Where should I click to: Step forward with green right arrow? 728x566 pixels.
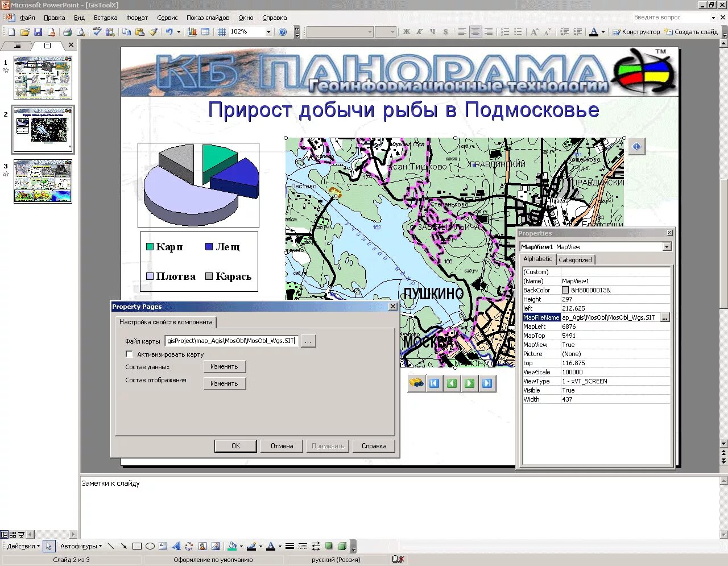coord(469,383)
